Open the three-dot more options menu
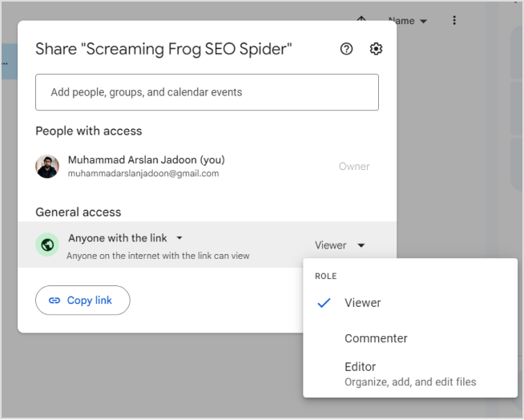The width and height of the screenshot is (524, 420). pos(454,20)
